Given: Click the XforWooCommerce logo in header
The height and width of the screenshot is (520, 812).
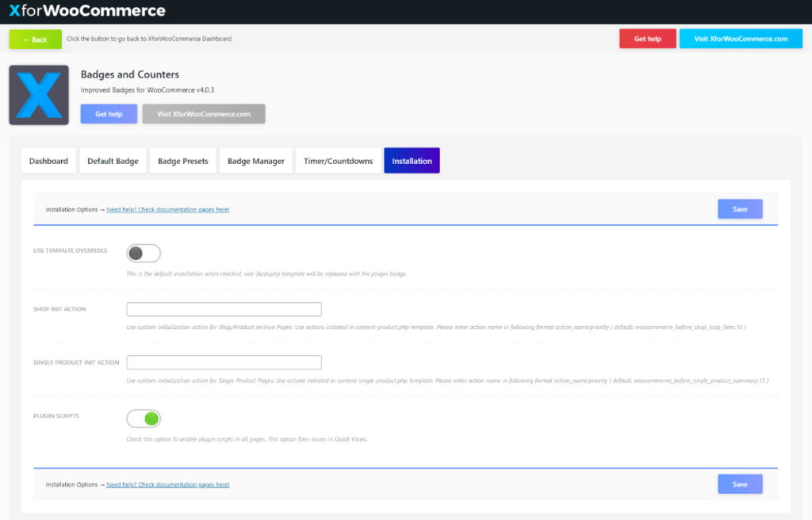Looking at the screenshot, I should coord(87,10).
